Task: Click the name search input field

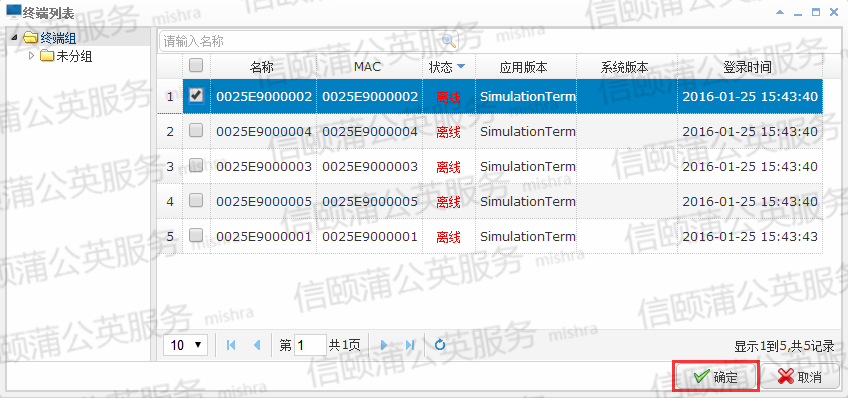Action: click(301, 41)
